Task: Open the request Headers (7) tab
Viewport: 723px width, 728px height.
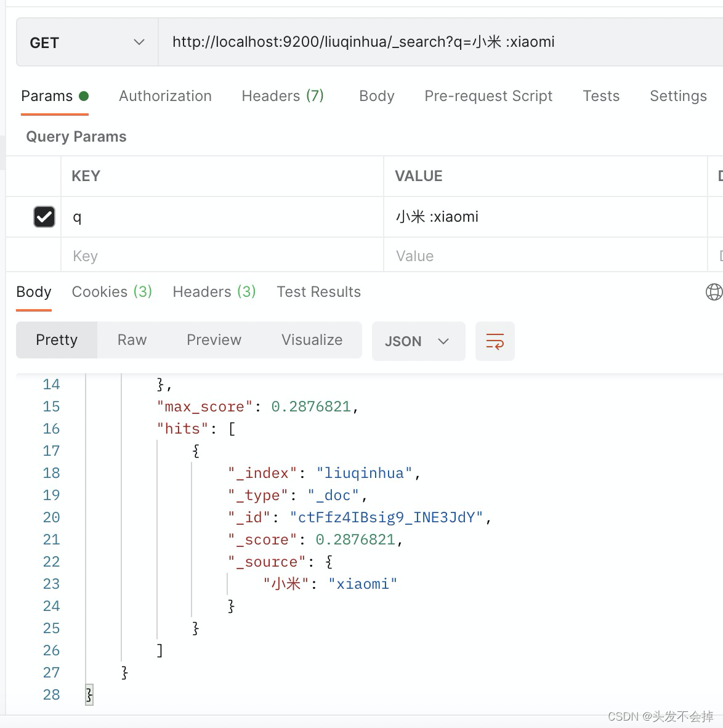Action: pyautogui.click(x=283, y=96)
